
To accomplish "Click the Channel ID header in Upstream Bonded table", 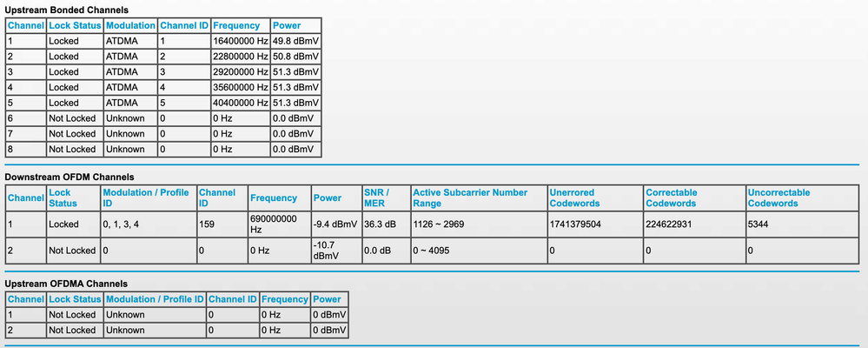I will (x=184, y=25).
